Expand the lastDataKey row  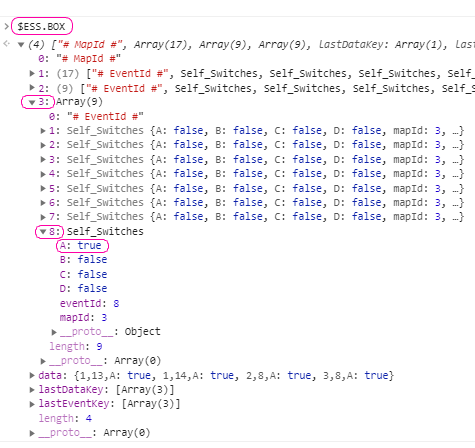click(32, 390)
